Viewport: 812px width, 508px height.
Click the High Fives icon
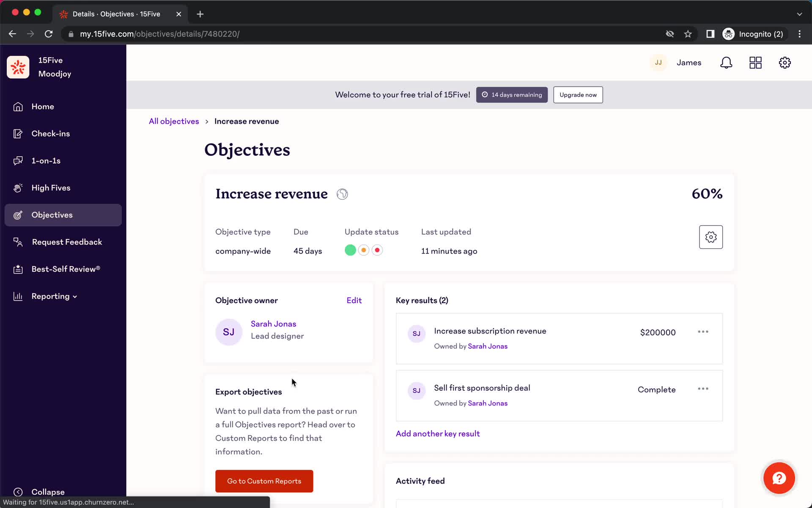(17, 188)
